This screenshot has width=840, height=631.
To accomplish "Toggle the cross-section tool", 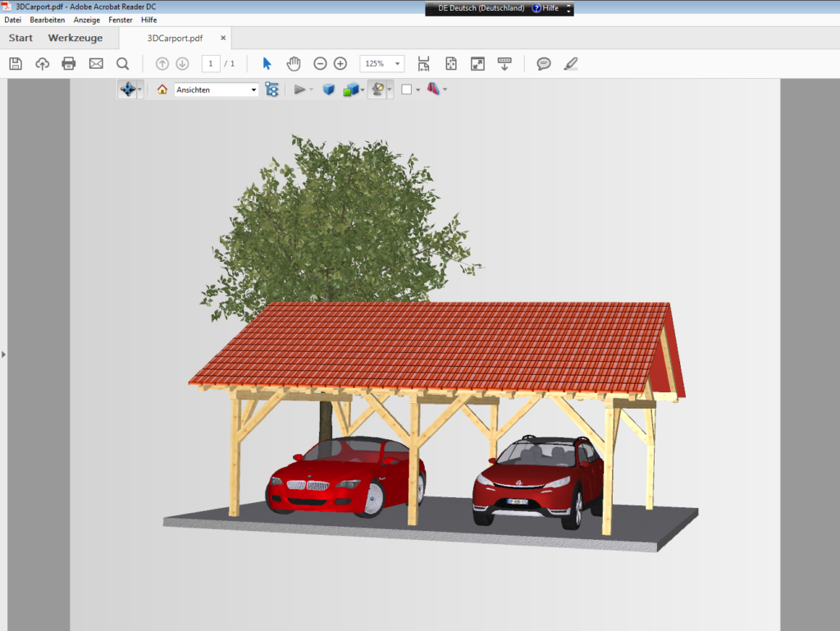I will click(435, 89).
